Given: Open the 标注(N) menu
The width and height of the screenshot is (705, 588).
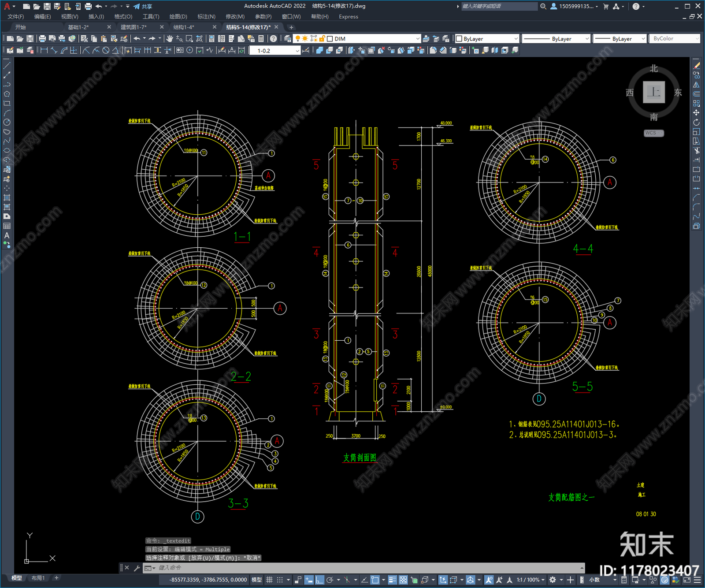Looking at the screenshot, I should click(206, 17).
